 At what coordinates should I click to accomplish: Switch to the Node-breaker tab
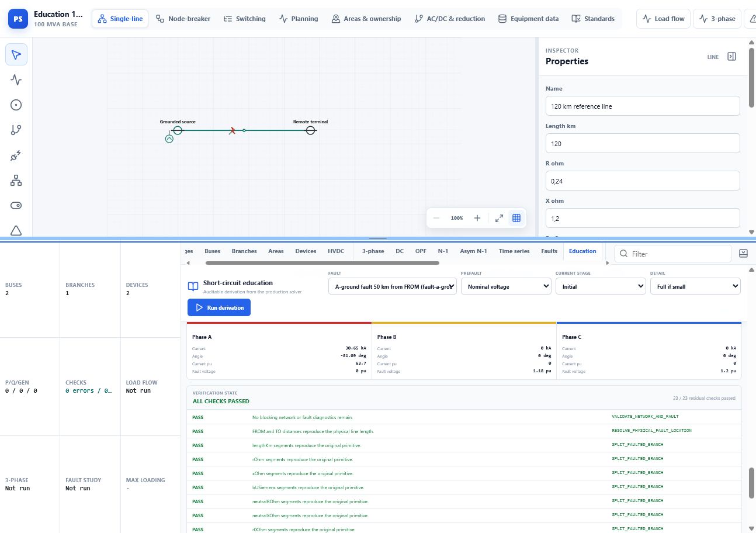point(183,19)
